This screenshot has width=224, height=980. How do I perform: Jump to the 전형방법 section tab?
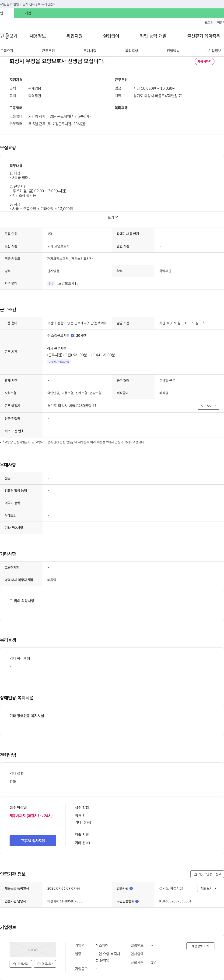tap(173, 51)
